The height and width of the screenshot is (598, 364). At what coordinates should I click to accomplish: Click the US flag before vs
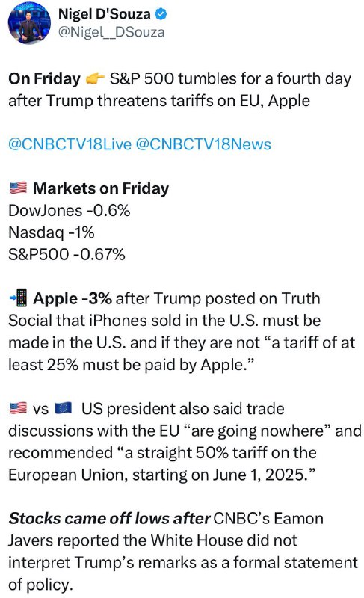[18, 408]
